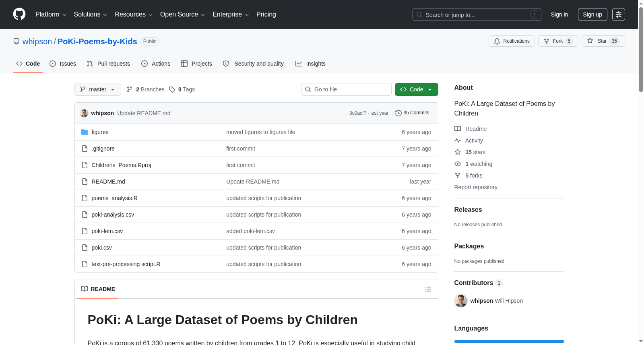The width and height of the screenshot is (644, 345).
Task: Open commit 'added poki-lem.csv'
Action: pos(250,231)
